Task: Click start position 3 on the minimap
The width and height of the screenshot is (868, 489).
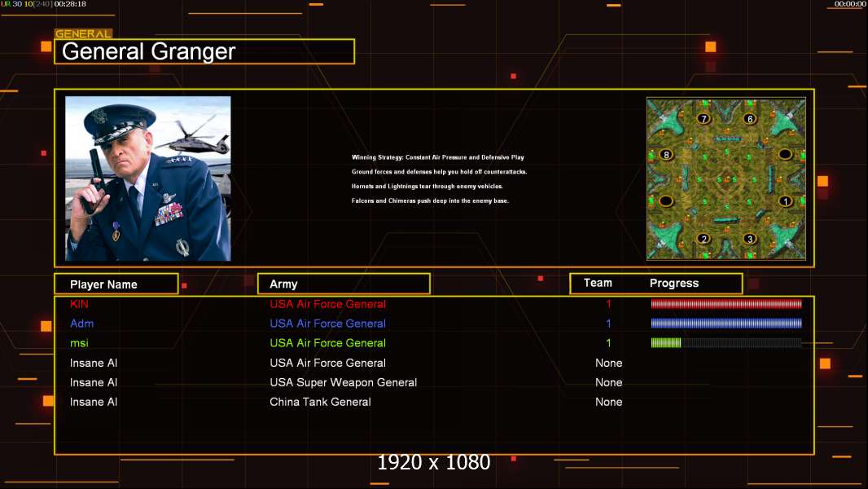Action: pyautogui.click(x=750, y=239)
